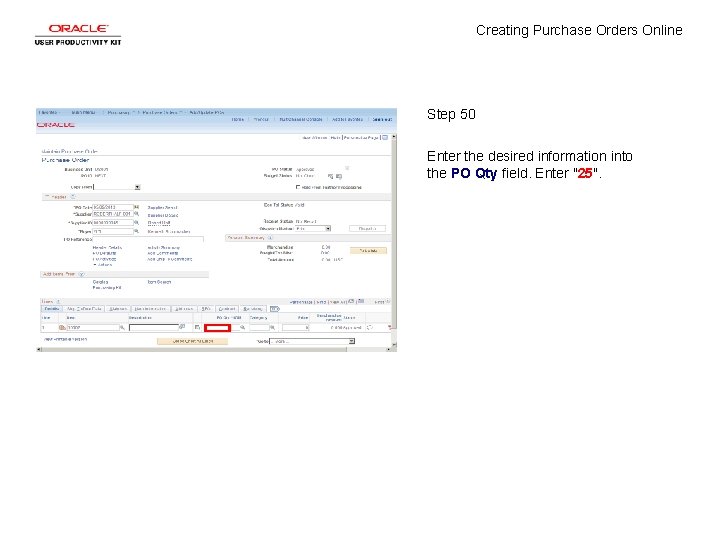Click the Buyer lookup magnifier icon

coord(136,231)
